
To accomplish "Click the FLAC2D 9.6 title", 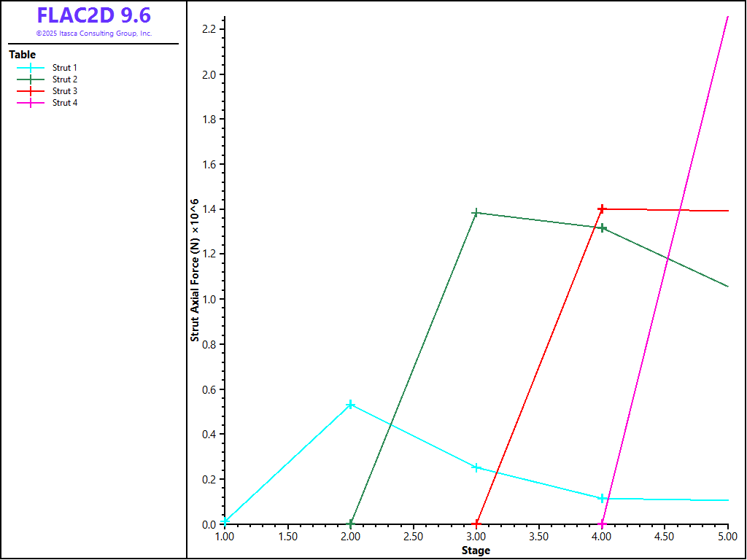I will (94, 15).
